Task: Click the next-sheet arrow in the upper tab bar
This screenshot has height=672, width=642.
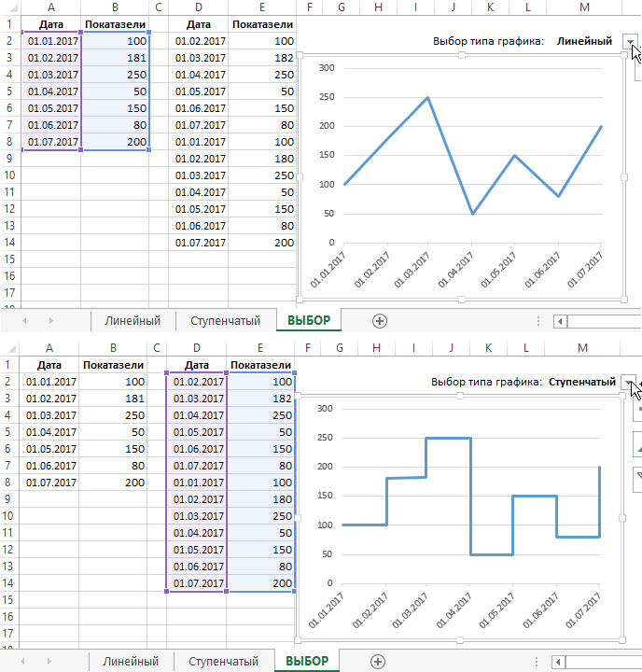Action: pos(49,320)
